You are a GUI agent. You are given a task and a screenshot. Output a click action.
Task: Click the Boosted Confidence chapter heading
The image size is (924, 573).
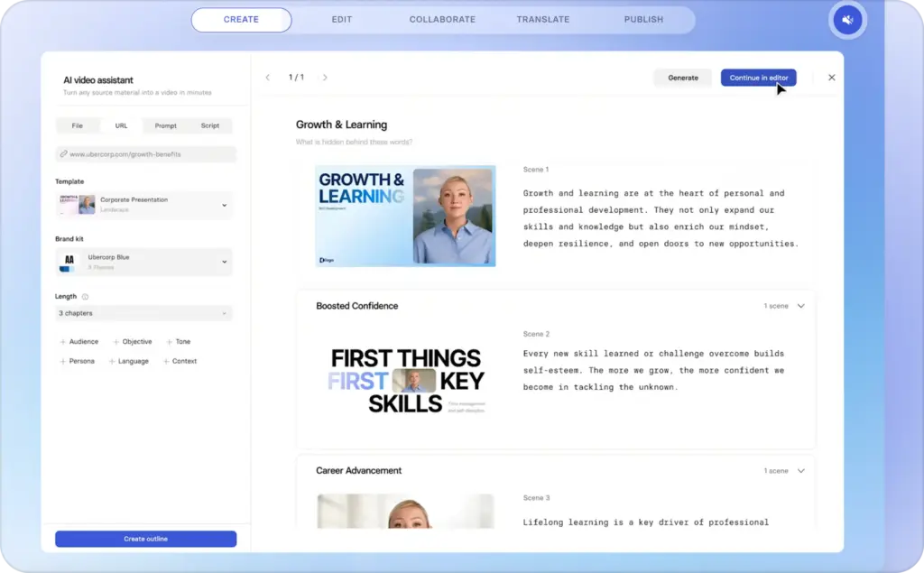[x=356, y=306]
